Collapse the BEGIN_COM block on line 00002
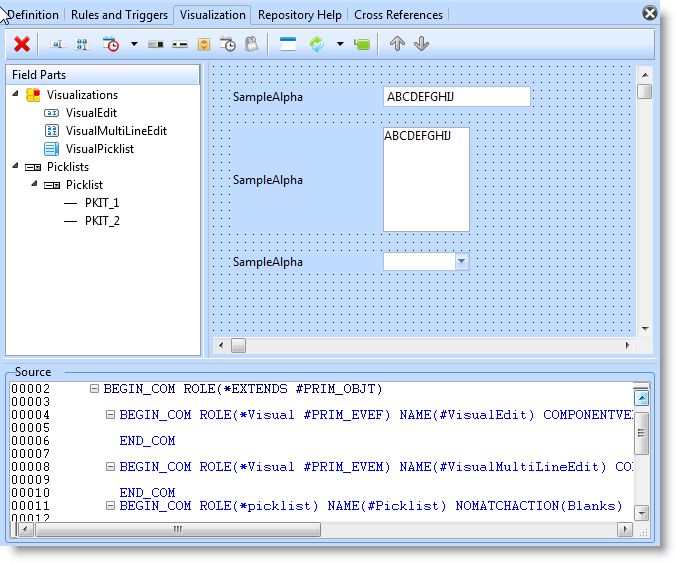Screen dimensions: 676x562 (94, 389)
